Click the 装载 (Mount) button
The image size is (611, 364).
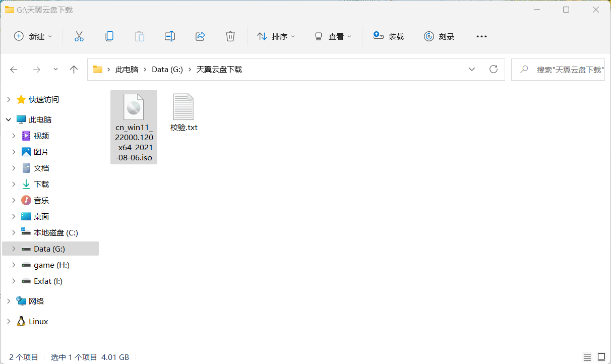pos(389,36)
